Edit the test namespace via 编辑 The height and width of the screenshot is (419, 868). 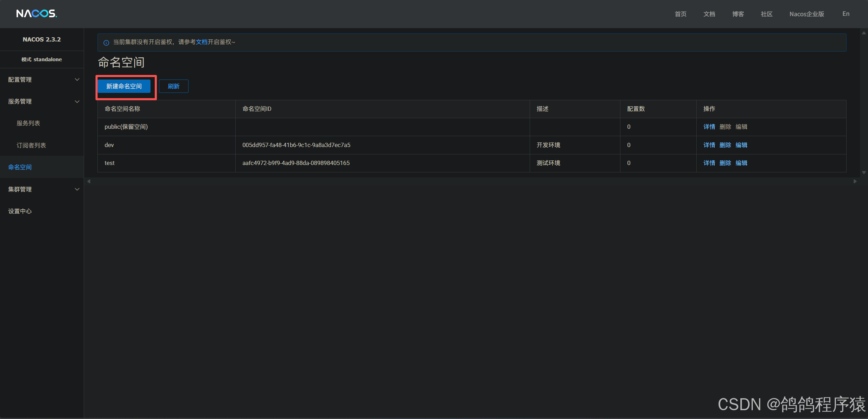tap(741, 163)
